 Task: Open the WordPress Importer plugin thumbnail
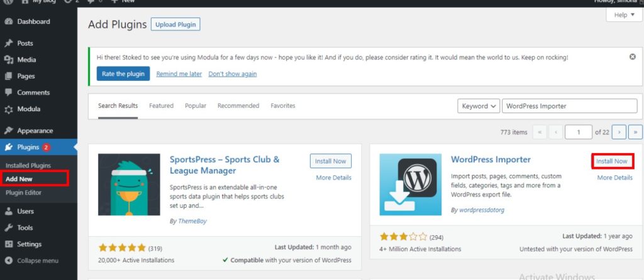click(x=410, y=185)
